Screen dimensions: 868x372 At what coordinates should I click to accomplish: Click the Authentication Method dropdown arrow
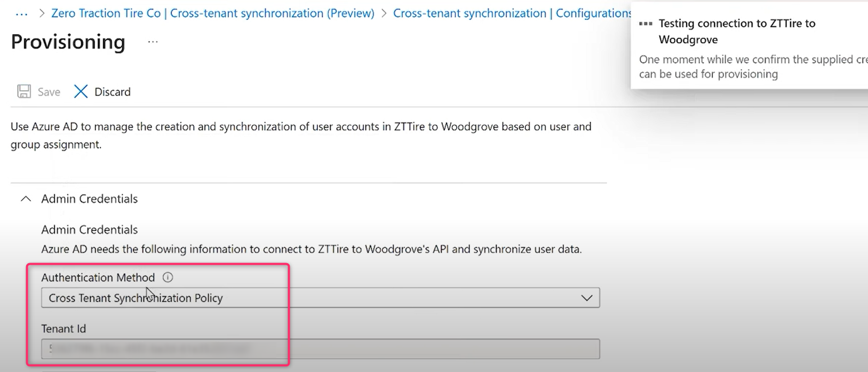586,298
